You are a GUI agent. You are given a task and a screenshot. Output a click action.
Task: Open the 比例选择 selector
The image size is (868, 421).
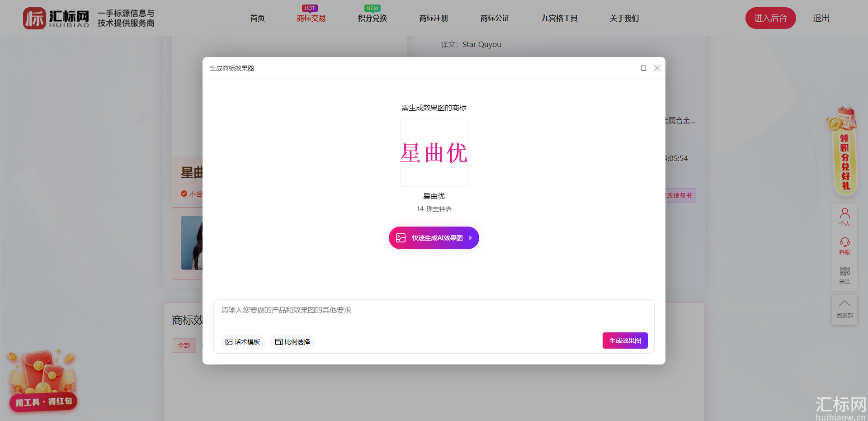point(292,342)
